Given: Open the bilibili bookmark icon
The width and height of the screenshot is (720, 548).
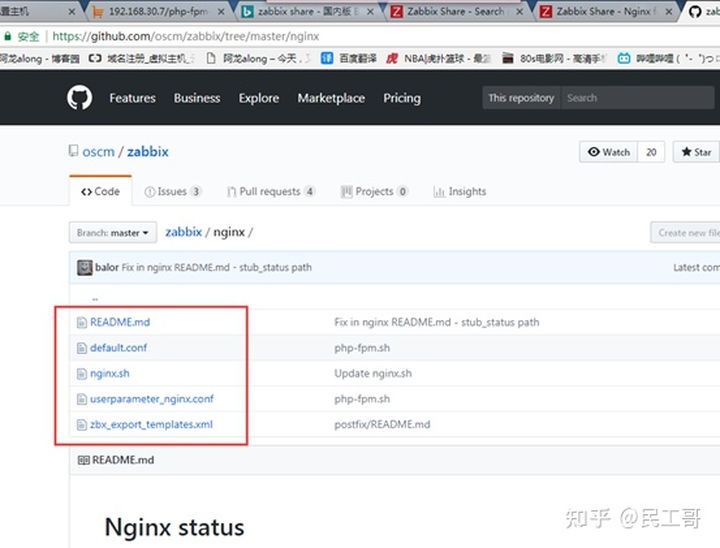Looking at the screenshot, I should tap(624, 58).
